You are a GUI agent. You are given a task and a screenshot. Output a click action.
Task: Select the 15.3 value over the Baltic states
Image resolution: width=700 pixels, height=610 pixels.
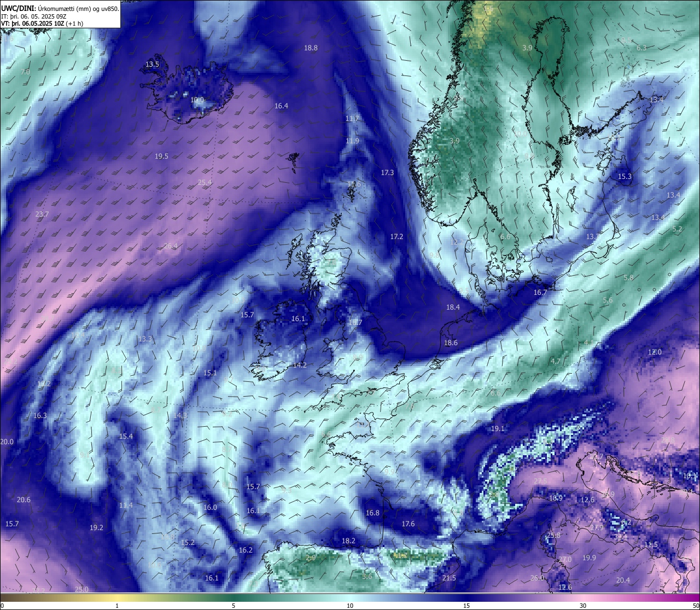coord(625,176)
